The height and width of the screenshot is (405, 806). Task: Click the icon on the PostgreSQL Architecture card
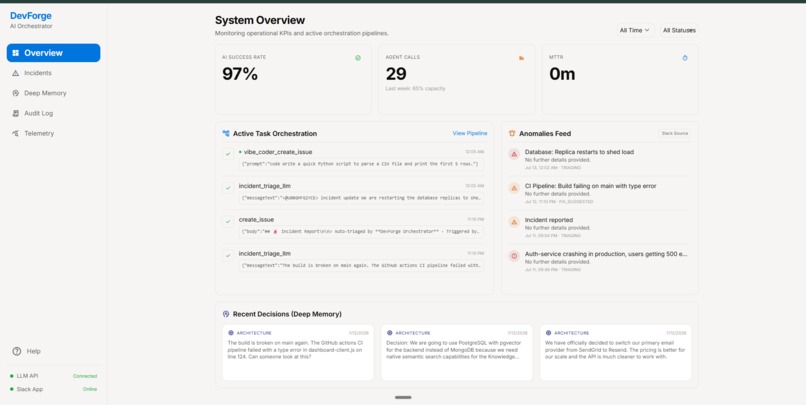(x=390, y=333)
